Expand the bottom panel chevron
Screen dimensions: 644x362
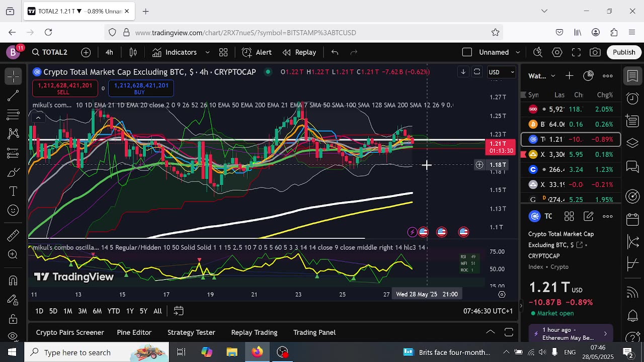click(490, 332)
